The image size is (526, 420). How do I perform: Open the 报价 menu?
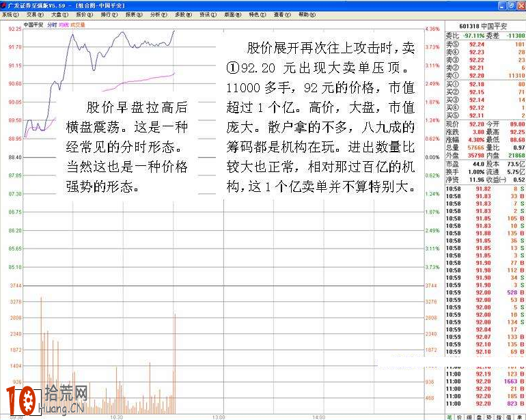pos(84,15)
